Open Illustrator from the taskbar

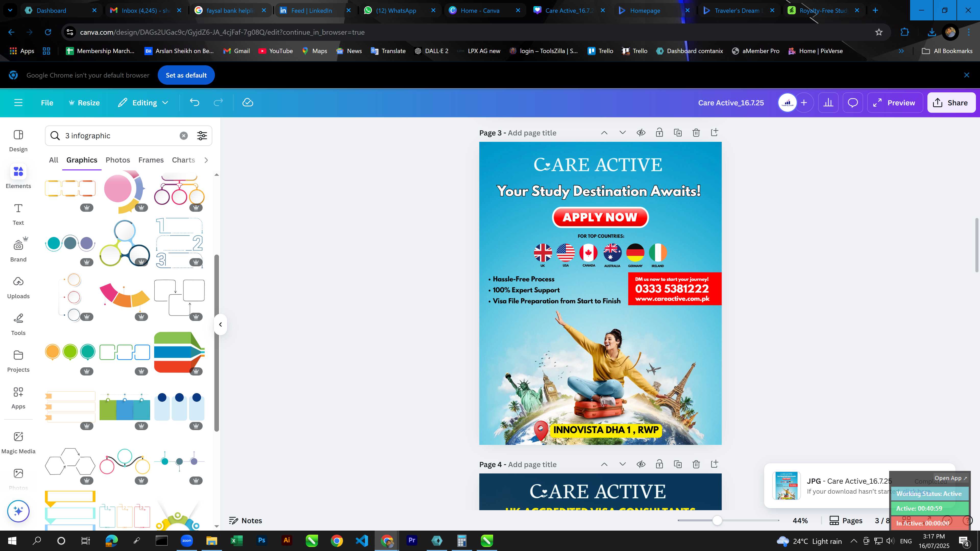click(x=287, y=540)
